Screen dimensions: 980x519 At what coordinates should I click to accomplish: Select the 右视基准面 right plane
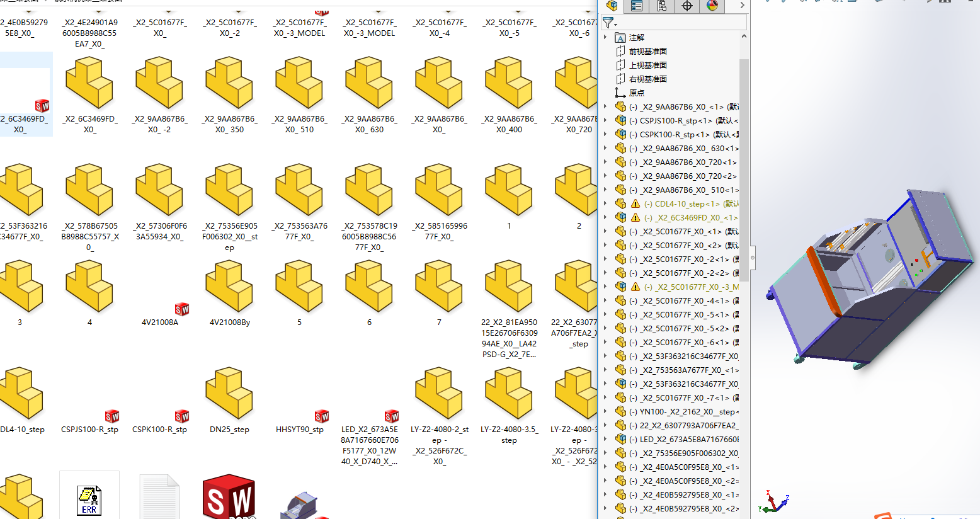tap(647, 79)
